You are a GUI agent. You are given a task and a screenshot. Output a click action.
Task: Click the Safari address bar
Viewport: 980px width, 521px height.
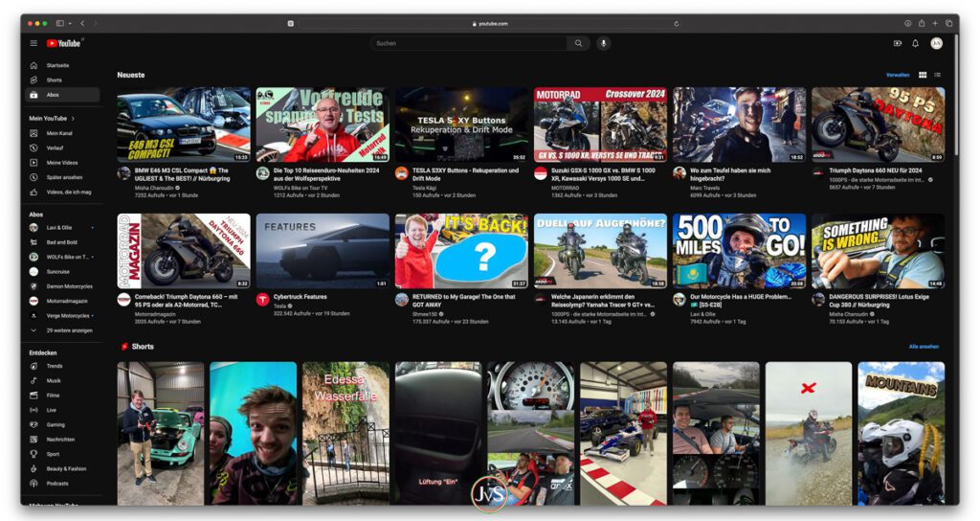tap(489, 23)
